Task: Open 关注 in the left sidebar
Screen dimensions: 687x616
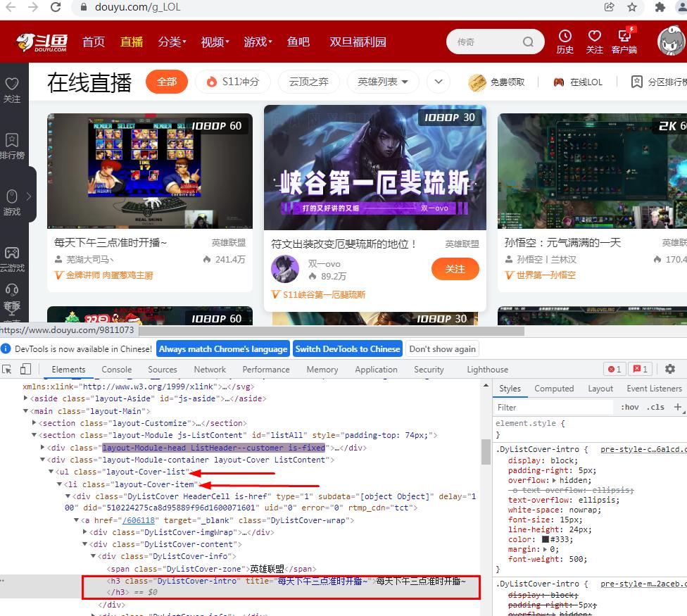Action: [12, 90]
